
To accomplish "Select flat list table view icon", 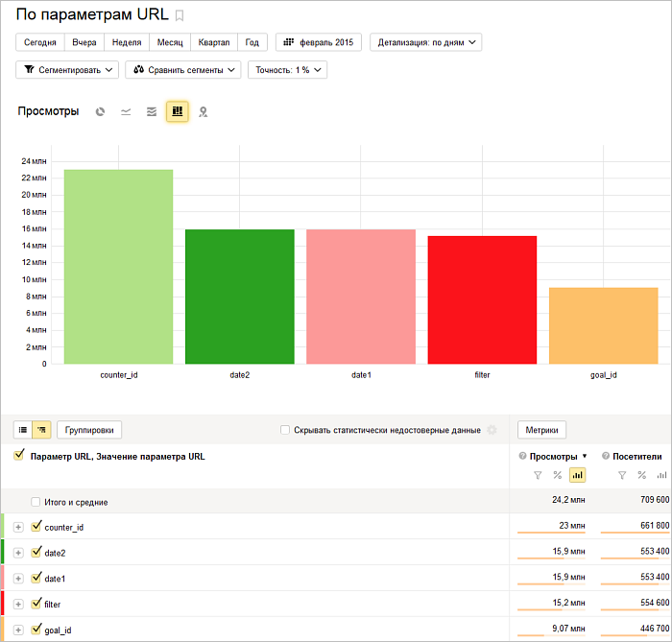I will (x=23, y=430).
